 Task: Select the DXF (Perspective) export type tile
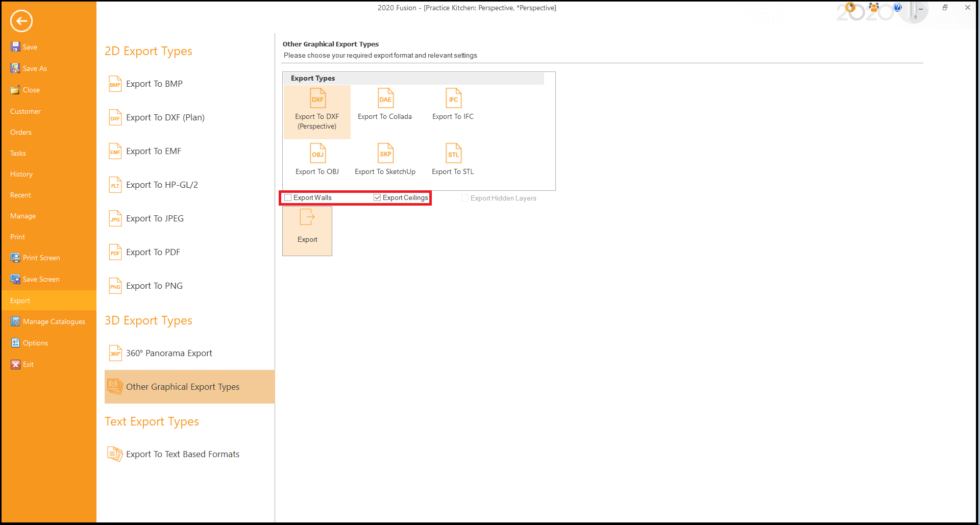point(317,112)
